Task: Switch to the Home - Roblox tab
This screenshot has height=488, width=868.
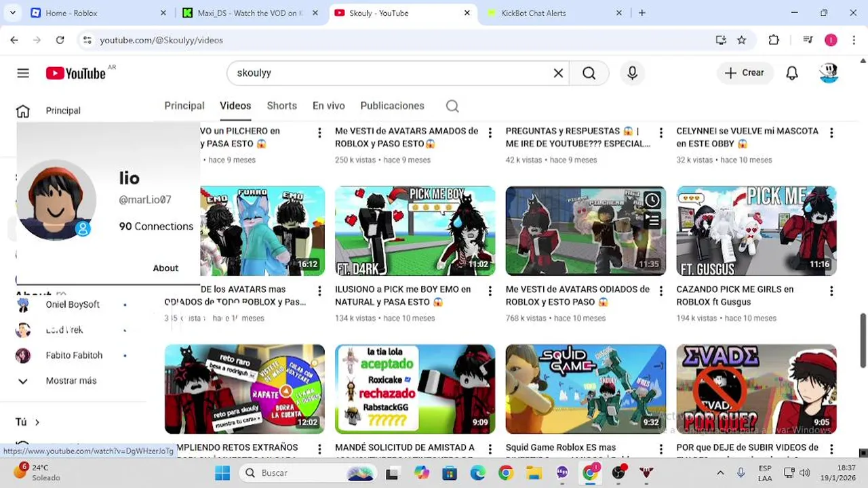Action: pos(98,13)
